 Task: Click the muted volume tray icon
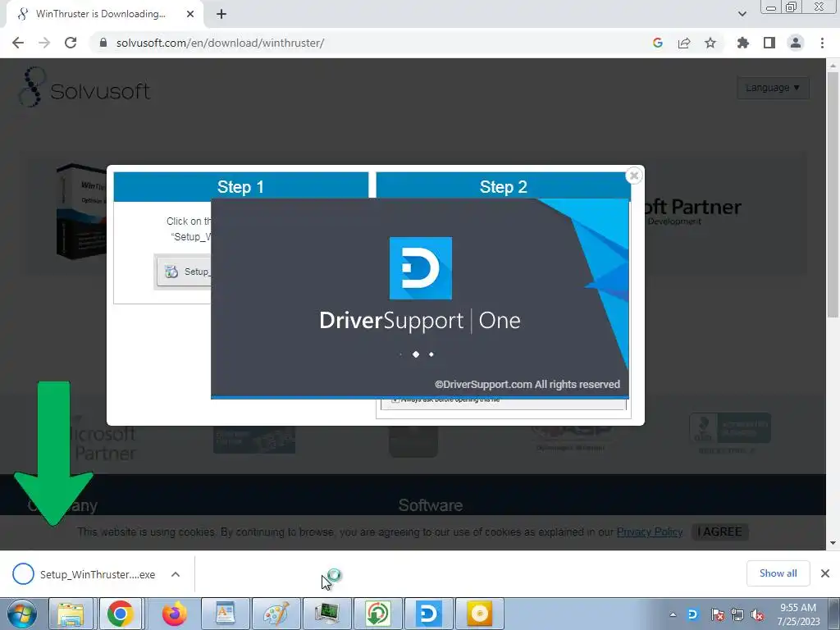757,615
